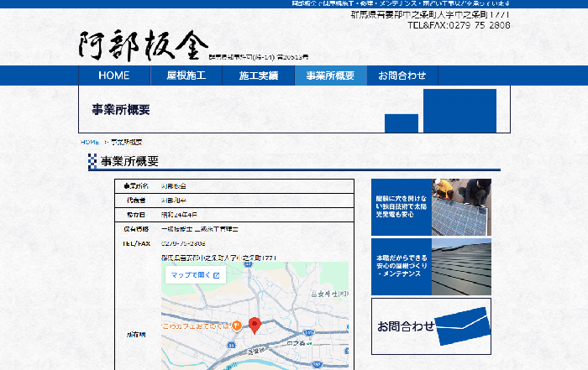Click the open-external icon beside マップで開く
Image resolution: width=588 pixels, height=370 pixels.
click(x=217, y=275)
